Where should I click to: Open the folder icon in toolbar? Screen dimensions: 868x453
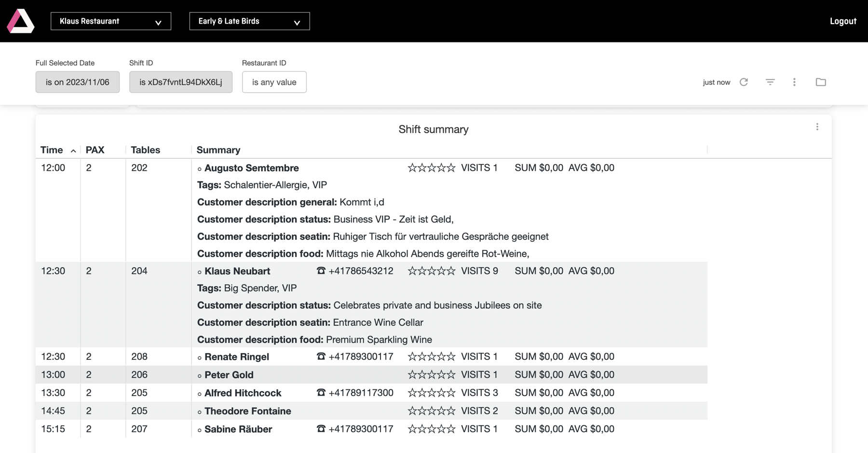[x=821, y=82]
